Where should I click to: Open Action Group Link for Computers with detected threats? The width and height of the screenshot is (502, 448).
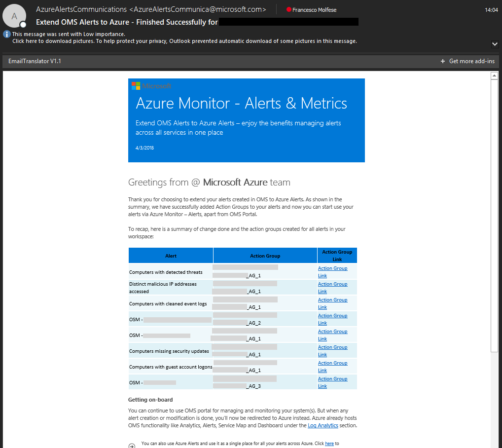tap(332, 272)
